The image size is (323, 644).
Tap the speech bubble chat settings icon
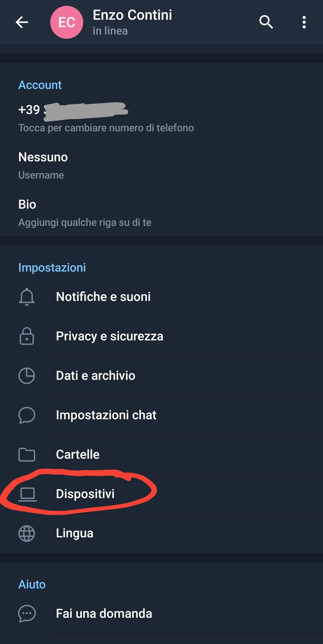pos(27,415)
